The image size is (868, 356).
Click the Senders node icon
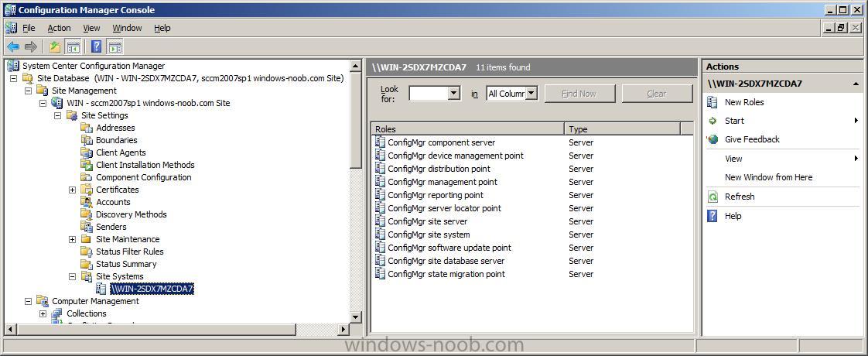[87, 227]
